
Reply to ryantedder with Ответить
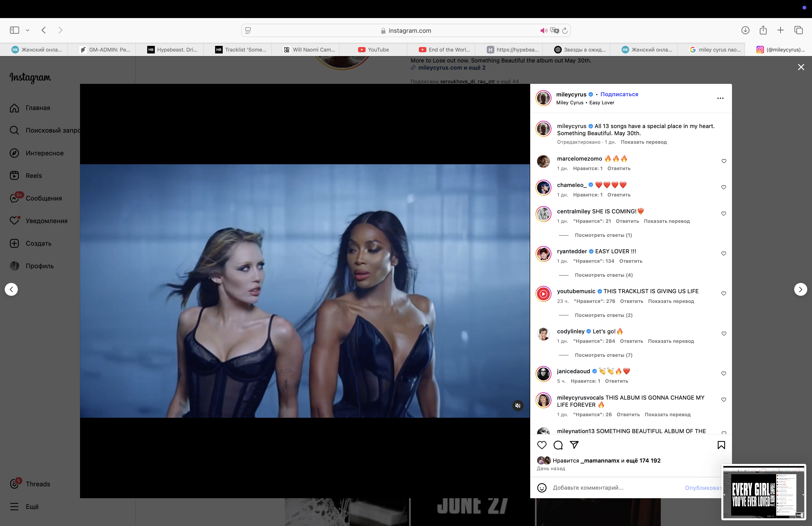631,261
